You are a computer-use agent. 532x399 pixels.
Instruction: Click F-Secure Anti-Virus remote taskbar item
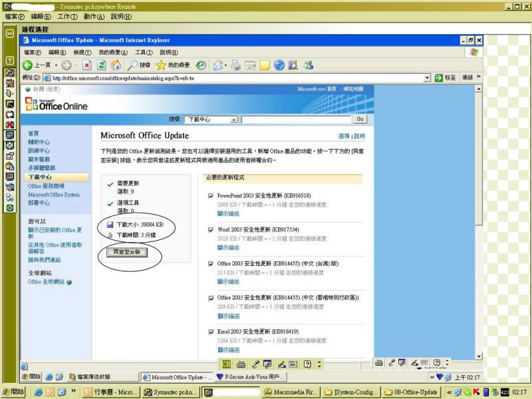pos(251,376)
